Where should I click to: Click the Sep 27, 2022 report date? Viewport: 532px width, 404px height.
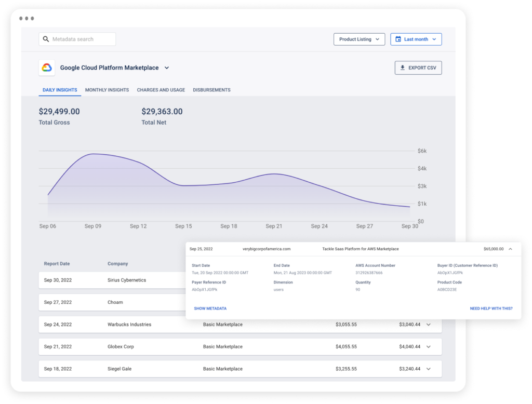tap(58, 302)
